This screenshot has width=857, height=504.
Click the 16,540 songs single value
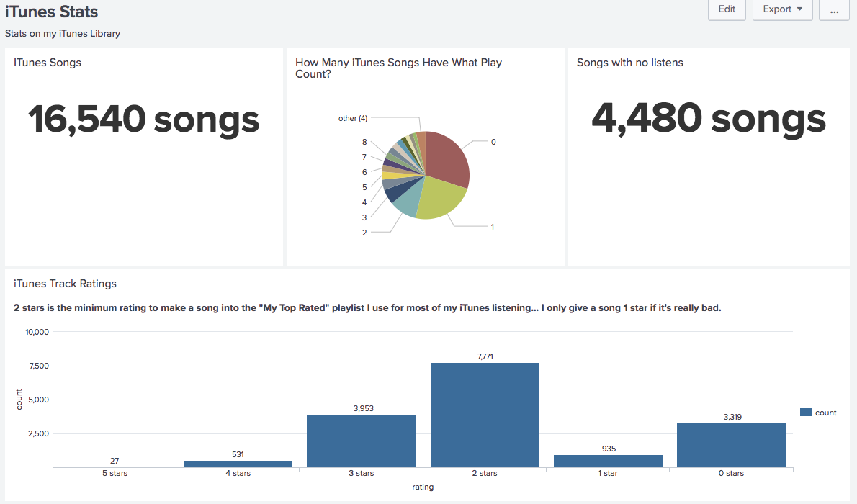coord(144,120)
